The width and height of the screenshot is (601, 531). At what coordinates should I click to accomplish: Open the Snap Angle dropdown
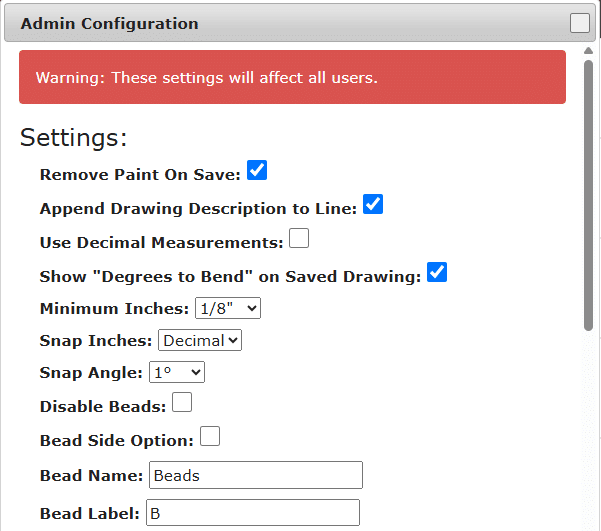177,372
